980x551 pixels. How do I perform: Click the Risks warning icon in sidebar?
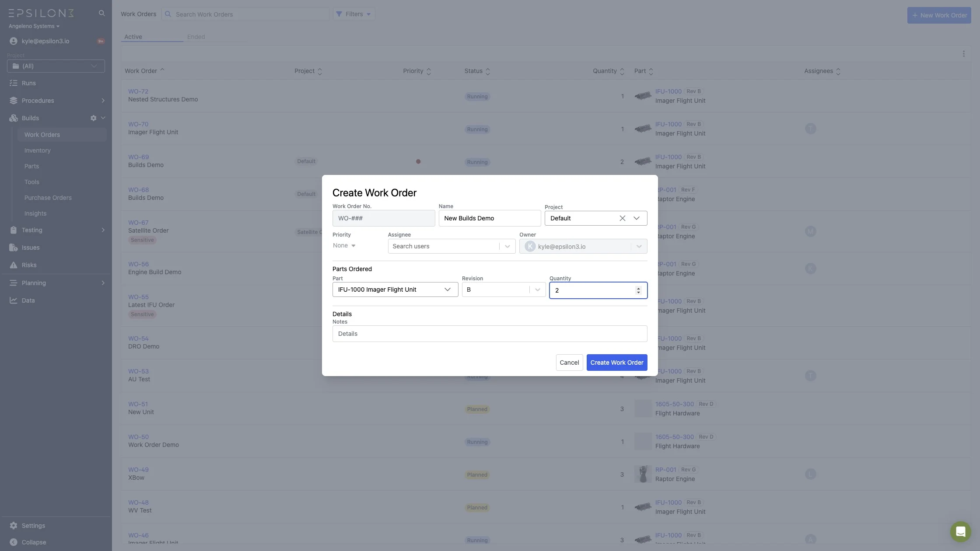click(14, 265)
